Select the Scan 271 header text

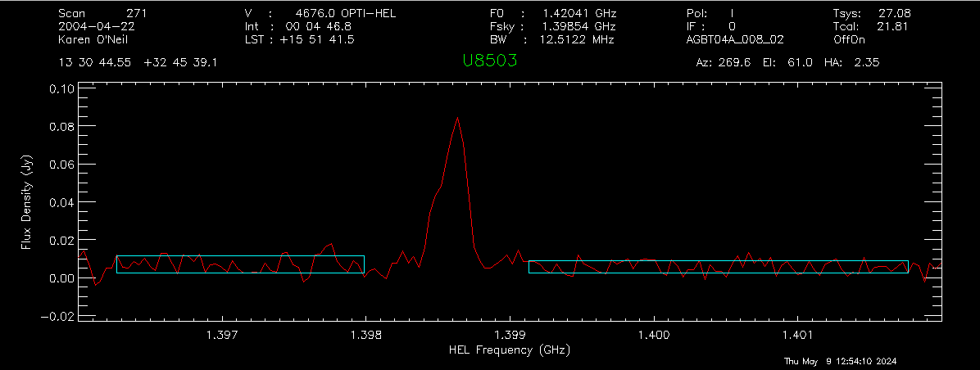tap(103, 13)
